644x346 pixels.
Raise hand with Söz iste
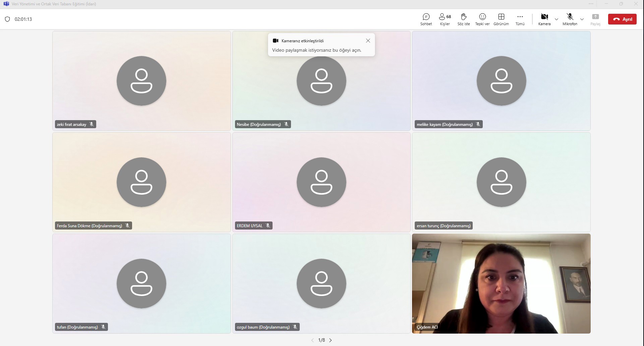pos(464,19)
